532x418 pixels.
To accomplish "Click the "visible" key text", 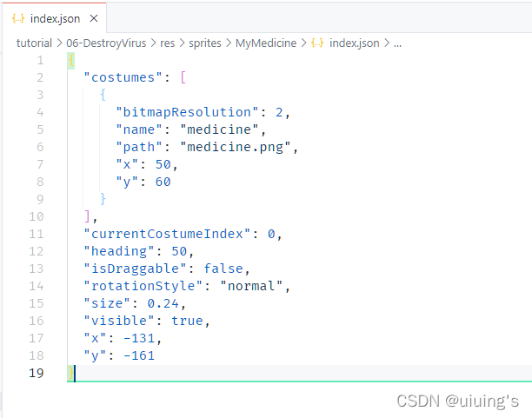I will (x=119, y=321).
